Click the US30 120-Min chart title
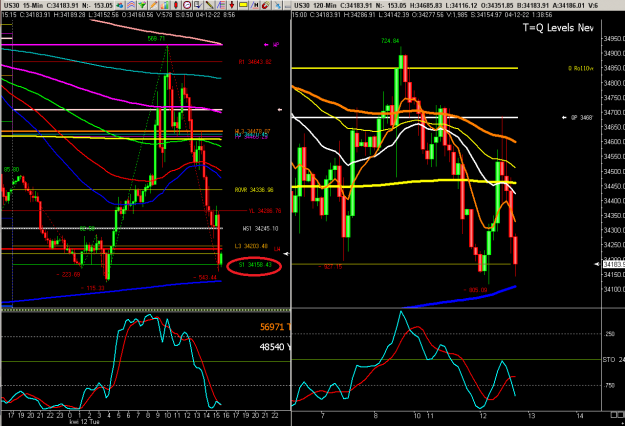The width and height of the screenshot is (625, 426). coord(315,5)
